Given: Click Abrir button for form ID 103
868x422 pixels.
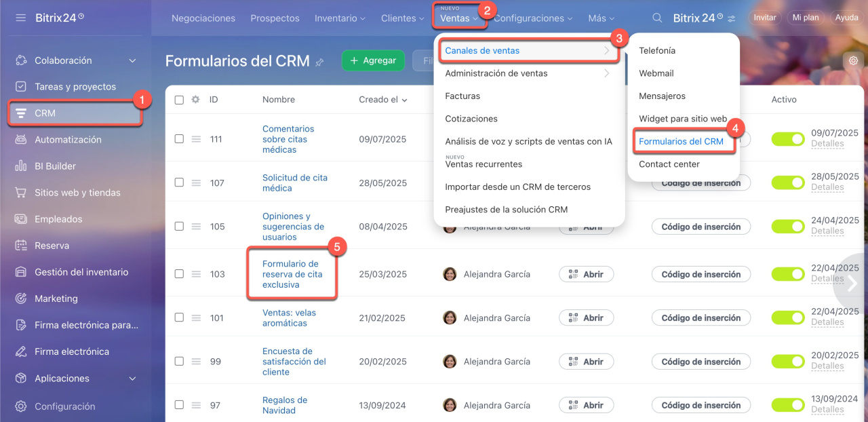Looking at the screenshot, I should point(586,274).
